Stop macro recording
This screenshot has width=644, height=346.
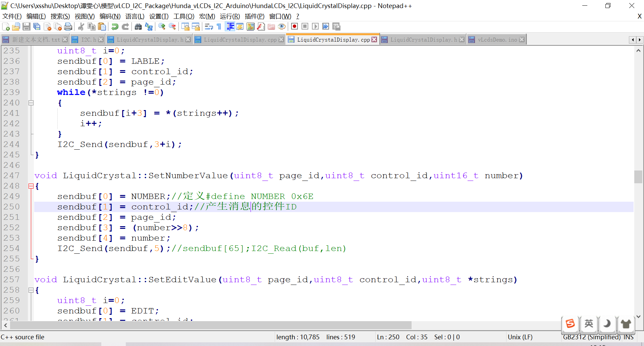pyautogui.click(x=305, y=27)
